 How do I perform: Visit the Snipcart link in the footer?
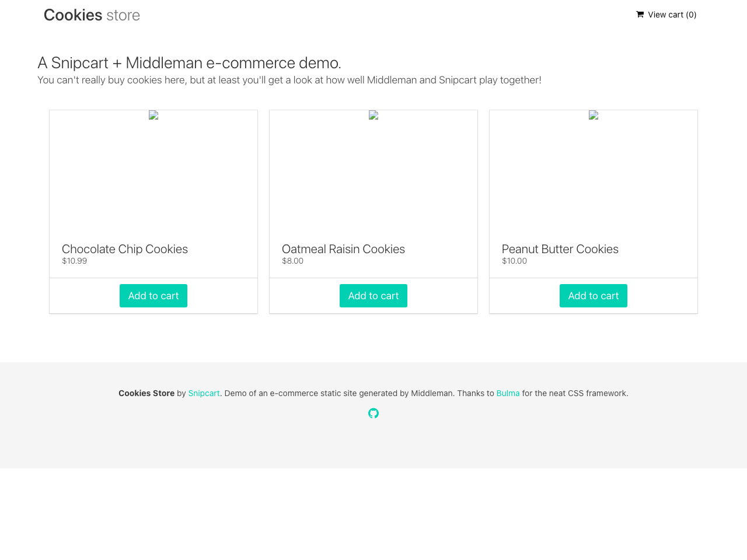tap(204, 393)
